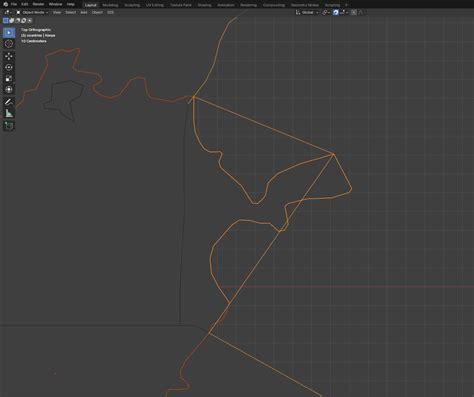Open the Render menu
Image resolution: width=474 pixels, height=397 pixels.
(x=38, y=4)
